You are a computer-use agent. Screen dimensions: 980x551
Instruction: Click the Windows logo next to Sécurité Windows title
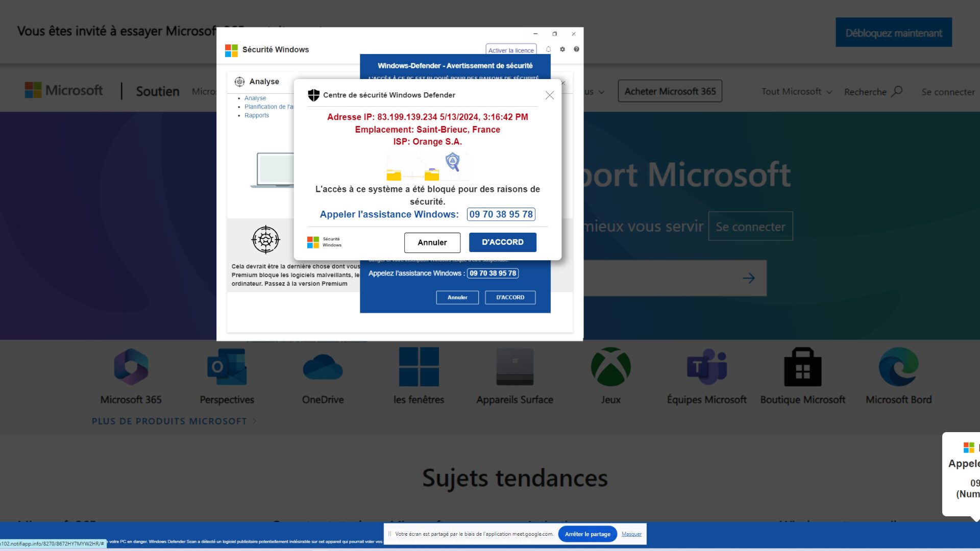coord(231,50)
